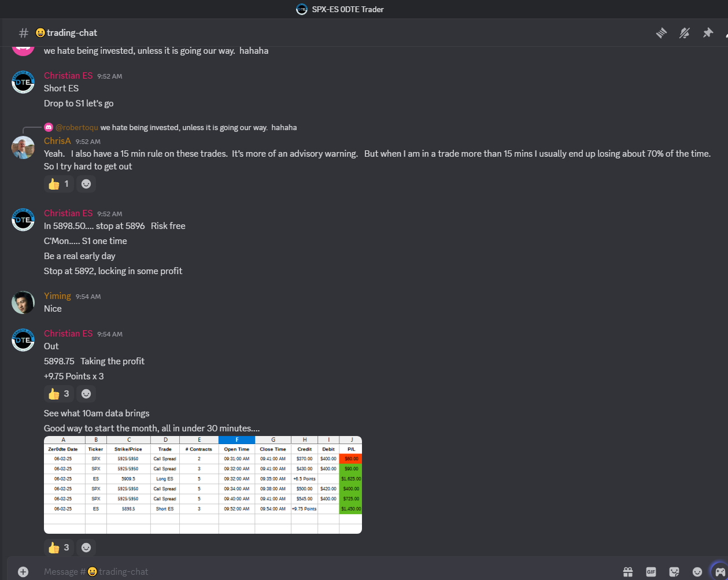The width and height of the screenshot is (728, 580).
Task: Add reaction button below the spreadsheet image
Action: 86,547
